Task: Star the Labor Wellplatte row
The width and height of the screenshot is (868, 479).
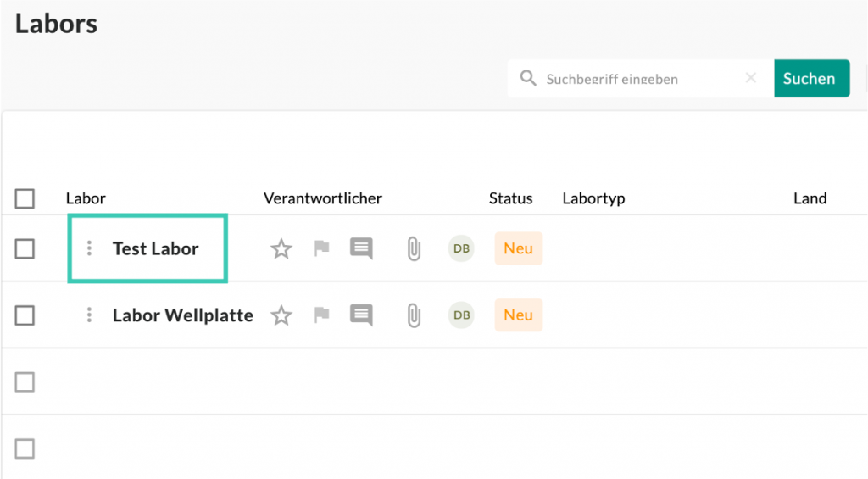Action: [281, 315]
